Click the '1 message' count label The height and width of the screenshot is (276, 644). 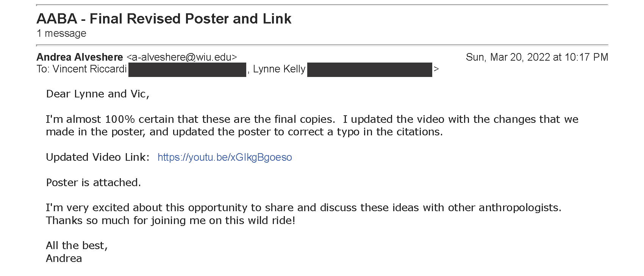tap(61, 33)
